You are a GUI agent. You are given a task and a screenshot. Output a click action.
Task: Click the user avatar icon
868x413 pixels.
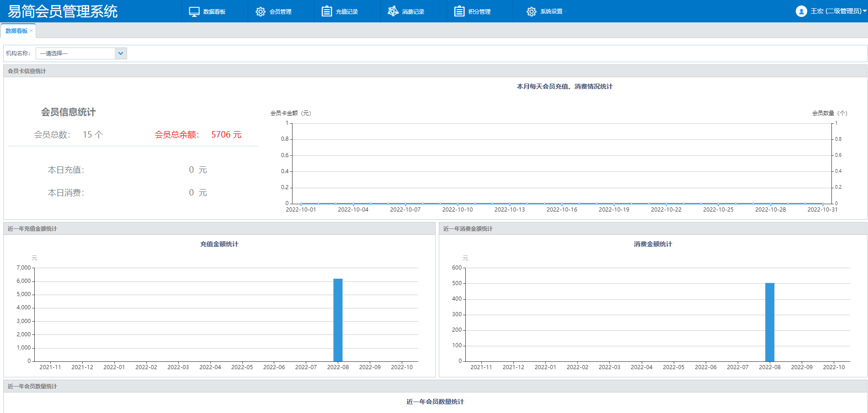pyautogui.click(x=801, y=11)
